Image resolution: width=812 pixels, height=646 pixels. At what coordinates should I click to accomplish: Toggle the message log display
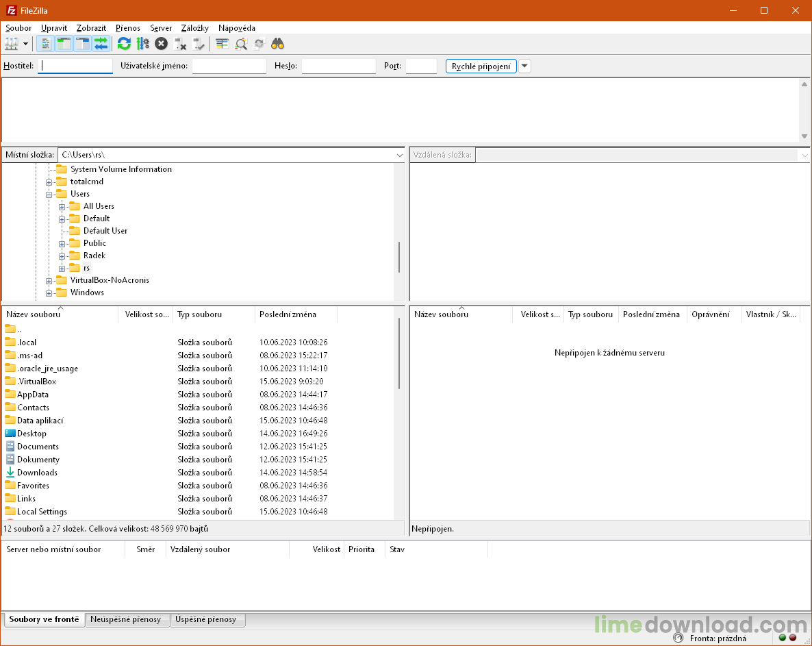click(x=45, y=43)
